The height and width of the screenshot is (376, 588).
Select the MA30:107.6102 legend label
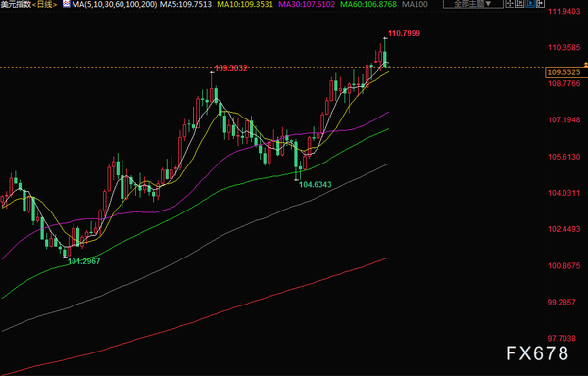(307, 5)
